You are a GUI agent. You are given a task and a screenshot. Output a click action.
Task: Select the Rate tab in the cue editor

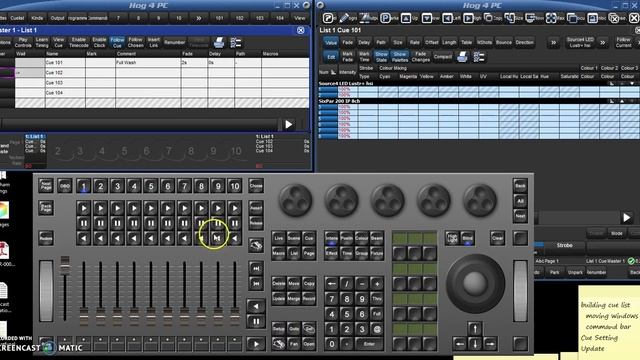pos(414,42)
